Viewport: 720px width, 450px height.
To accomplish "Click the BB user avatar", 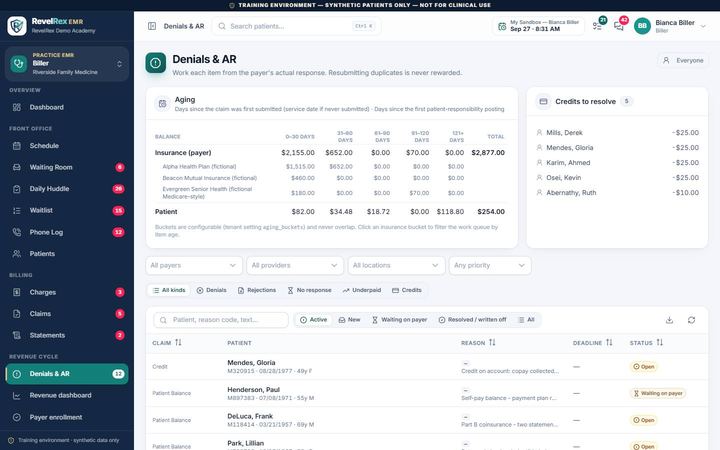I will coord(642,26).
